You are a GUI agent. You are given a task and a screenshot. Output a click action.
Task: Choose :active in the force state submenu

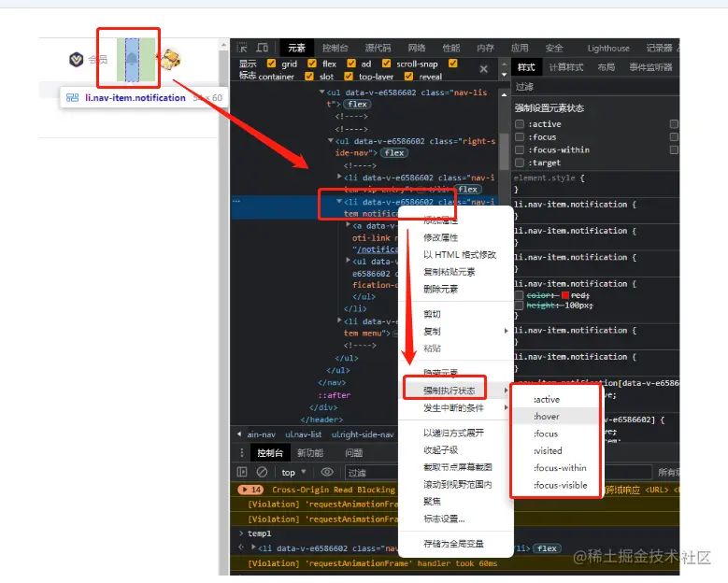point(556,399)
